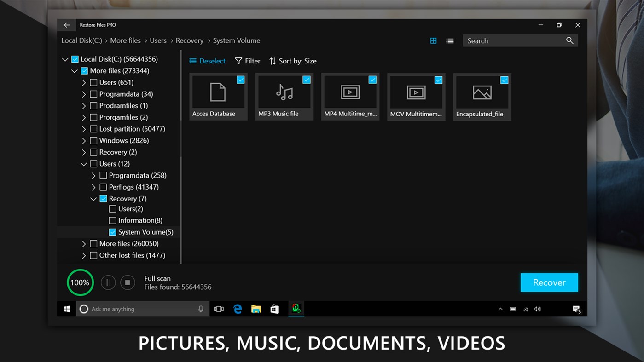This screenshot has width=644, height=362.
Task: Open the Filter options
Action: [x=247, y=61]
